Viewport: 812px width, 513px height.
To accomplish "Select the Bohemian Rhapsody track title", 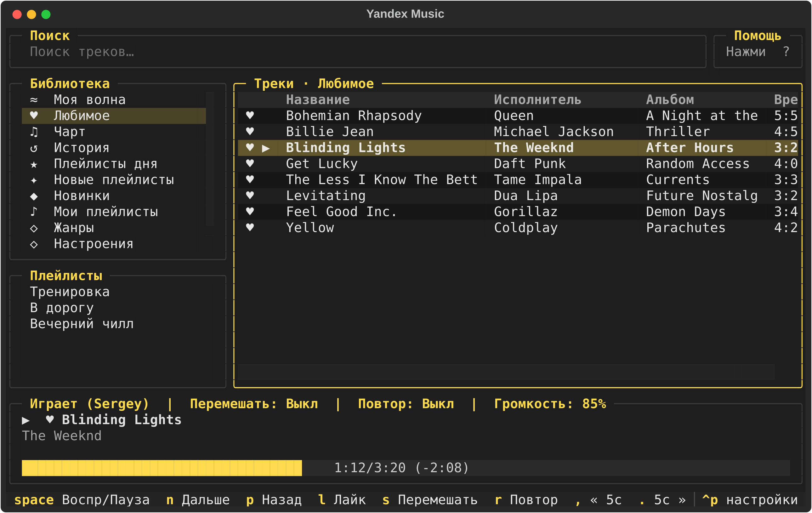I will (354, 116).
